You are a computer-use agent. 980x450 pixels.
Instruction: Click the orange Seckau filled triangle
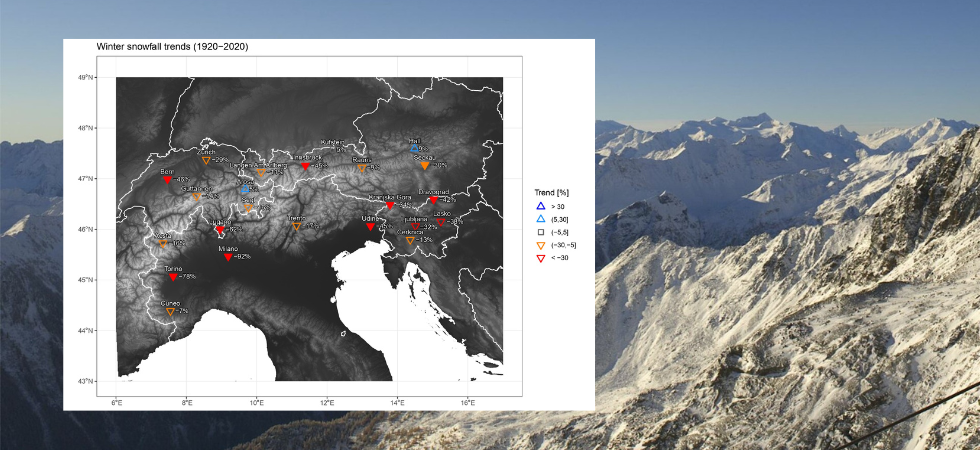pyautogui.click(x=424, y=166)
